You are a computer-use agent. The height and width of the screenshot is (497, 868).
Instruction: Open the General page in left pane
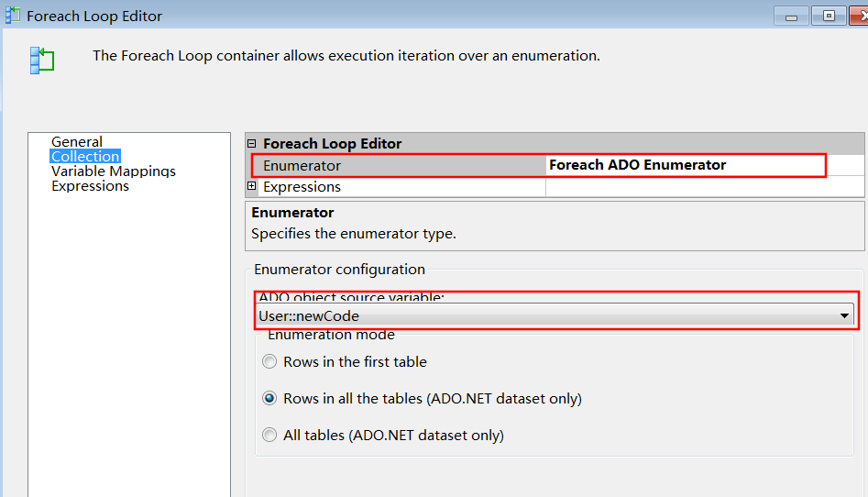click(x=77, y=142)
